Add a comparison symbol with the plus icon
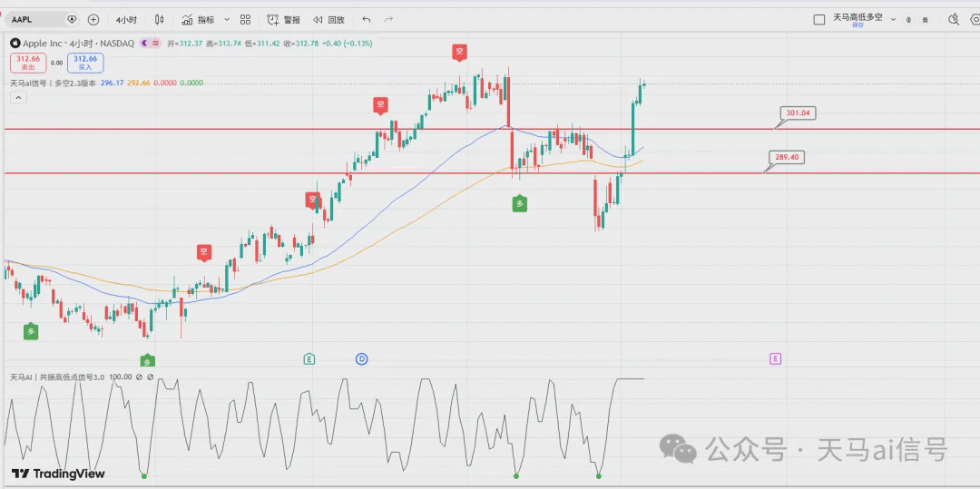This screenshot has width=980, height=489. [93, 19]
